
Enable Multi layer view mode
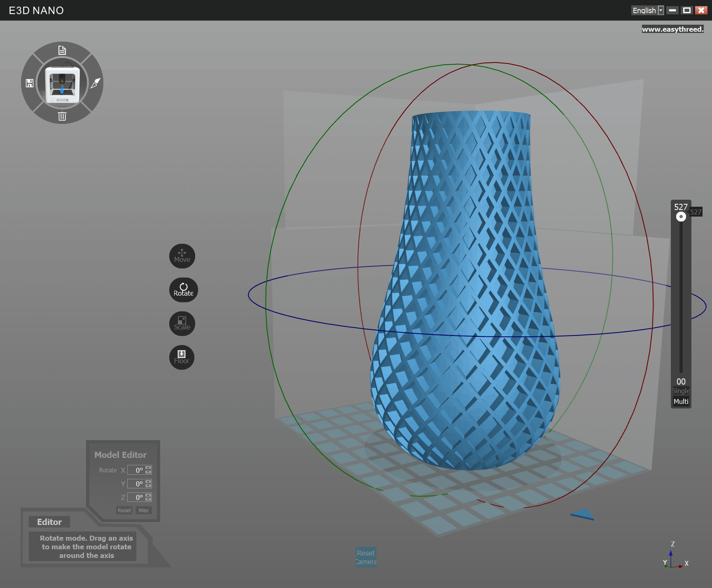pyautogui.click(x=680, y=401)
